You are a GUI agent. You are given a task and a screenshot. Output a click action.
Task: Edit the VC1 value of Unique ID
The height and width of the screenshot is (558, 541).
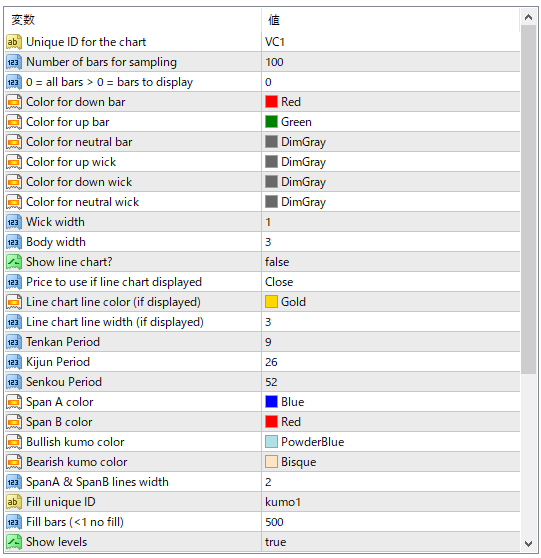click(x=391, y=42)
